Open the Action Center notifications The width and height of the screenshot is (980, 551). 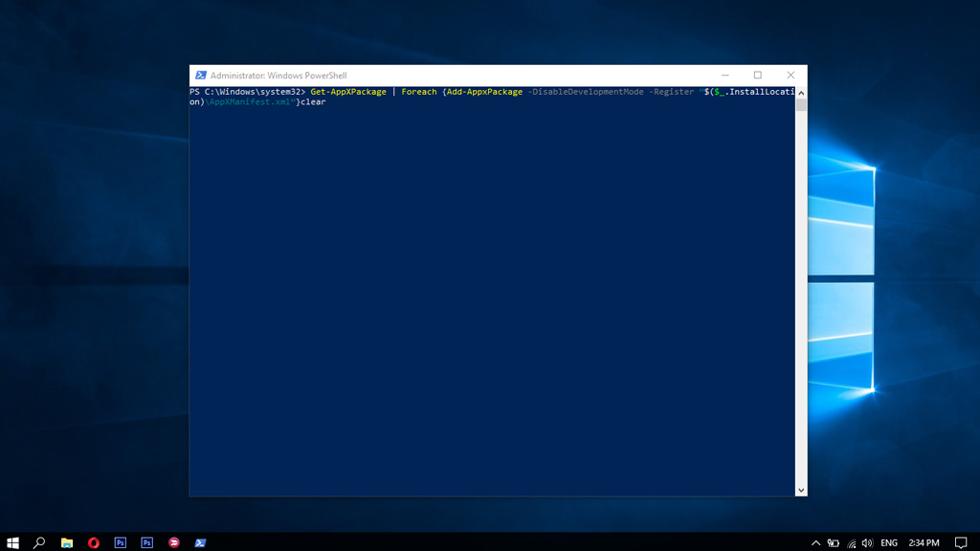pos(961,542)
